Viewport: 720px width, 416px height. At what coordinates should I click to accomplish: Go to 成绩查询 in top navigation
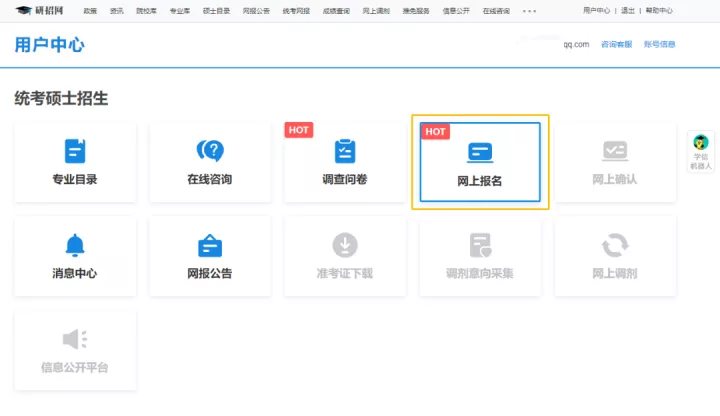[338, 10]
